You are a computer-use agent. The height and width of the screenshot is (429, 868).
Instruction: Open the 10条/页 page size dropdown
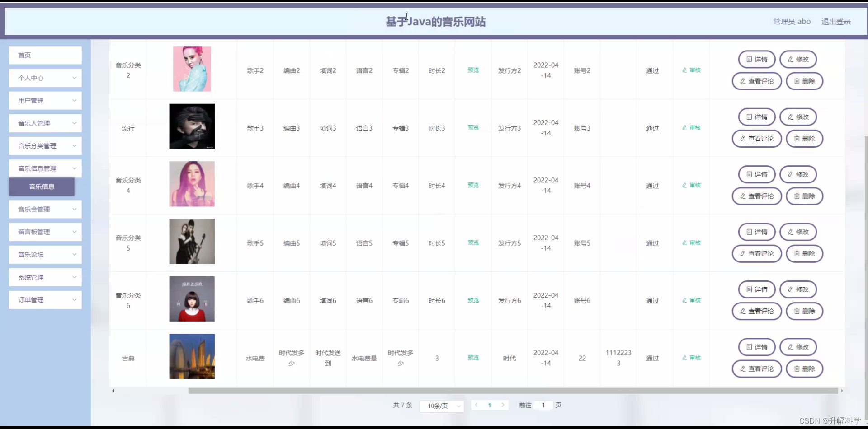(x=441, y=406)
